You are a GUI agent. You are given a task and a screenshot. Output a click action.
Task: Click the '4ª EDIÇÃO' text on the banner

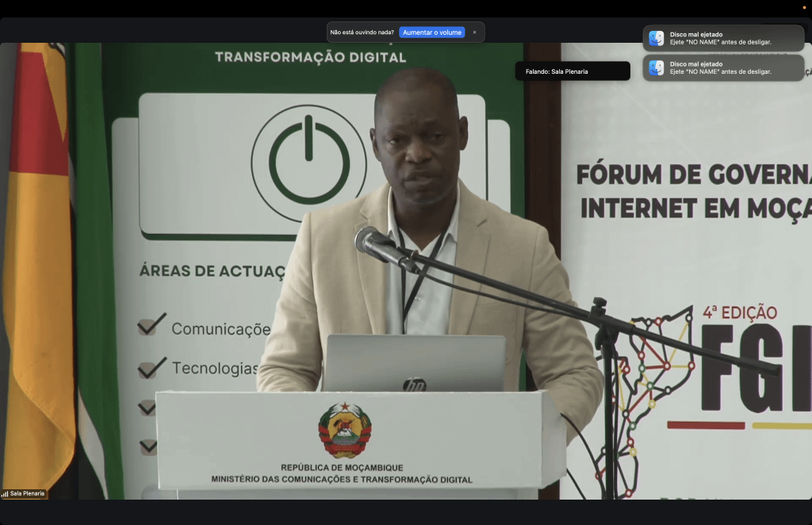coord(739,312)
